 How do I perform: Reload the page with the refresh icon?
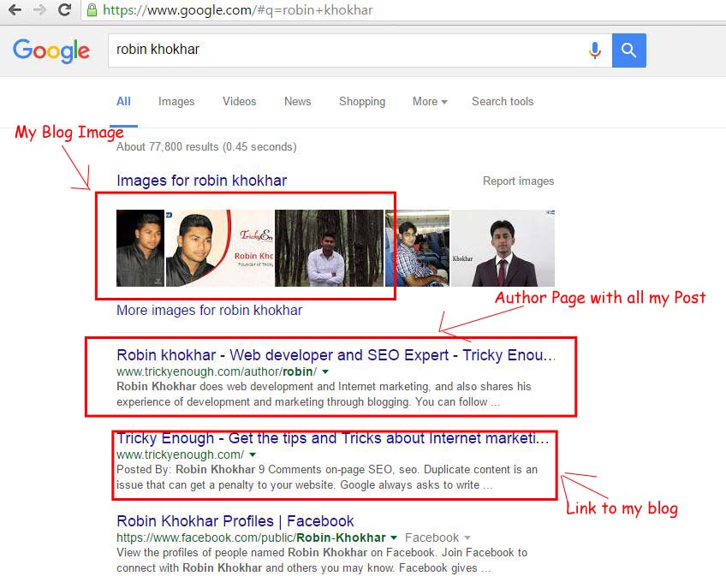[x=65, y=9]
